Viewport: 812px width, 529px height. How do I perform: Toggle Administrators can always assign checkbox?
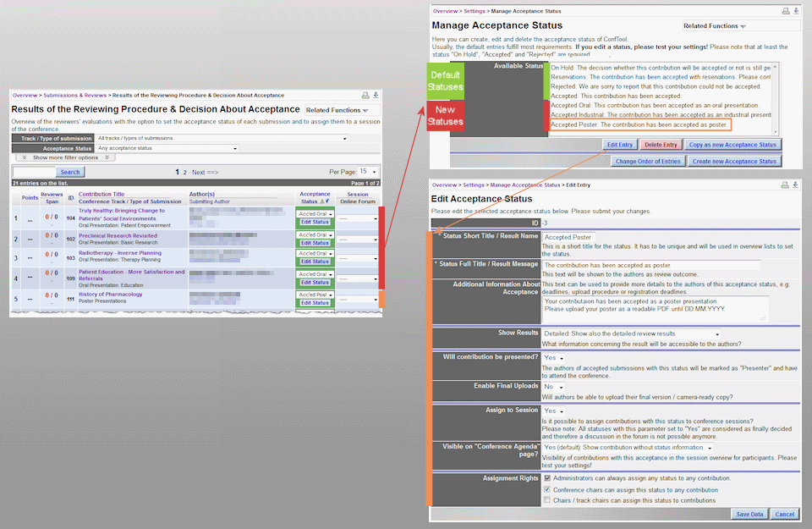point(547,478)
